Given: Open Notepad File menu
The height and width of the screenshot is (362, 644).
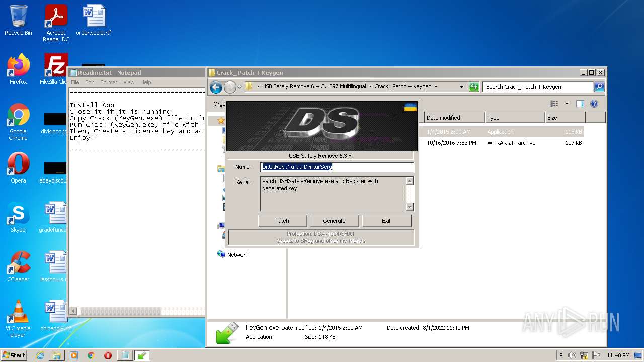Looking at the screenshot, I should (x=75, y=82).
